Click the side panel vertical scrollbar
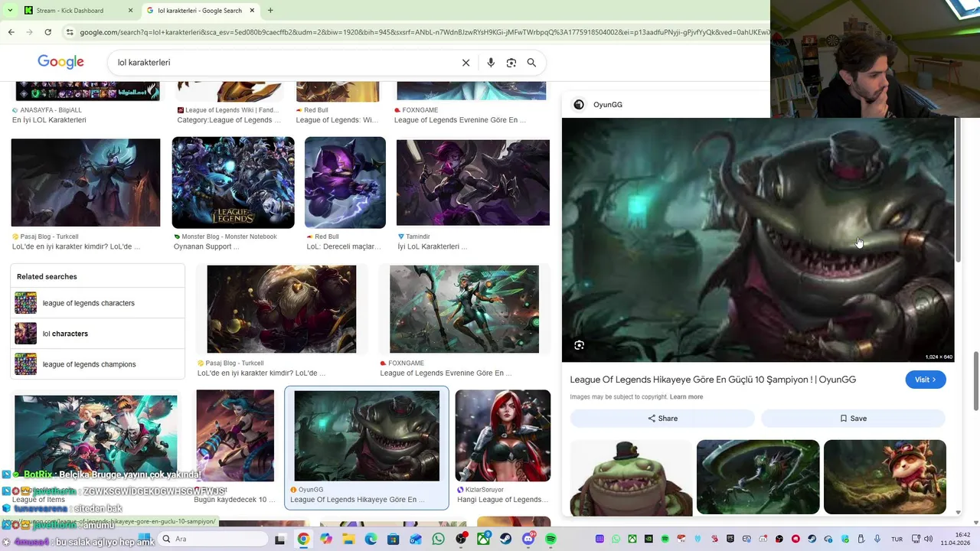This screenshot has height=551, width=980. tap(957, 191)
